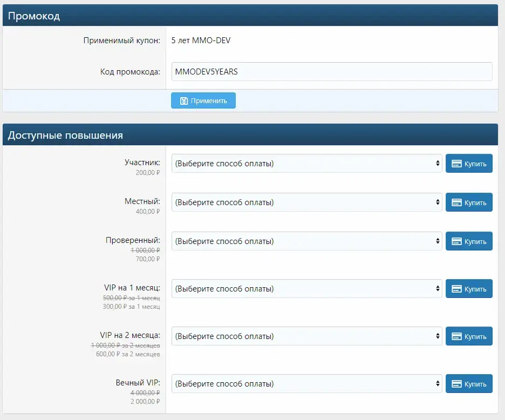This screenshot has width=505, height=420.
Task: Open payment method dropdown for Участник
Action: pos(306,164)
